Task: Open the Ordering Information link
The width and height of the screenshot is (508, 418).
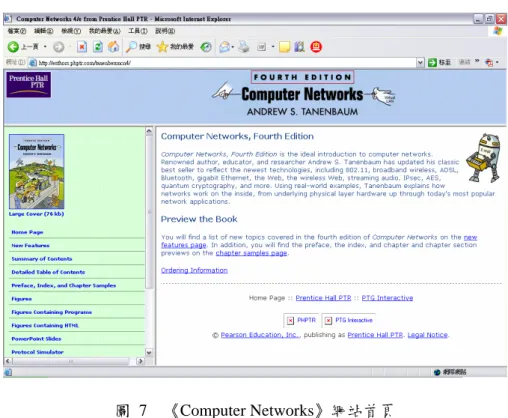Action: [x=194, y=270]
